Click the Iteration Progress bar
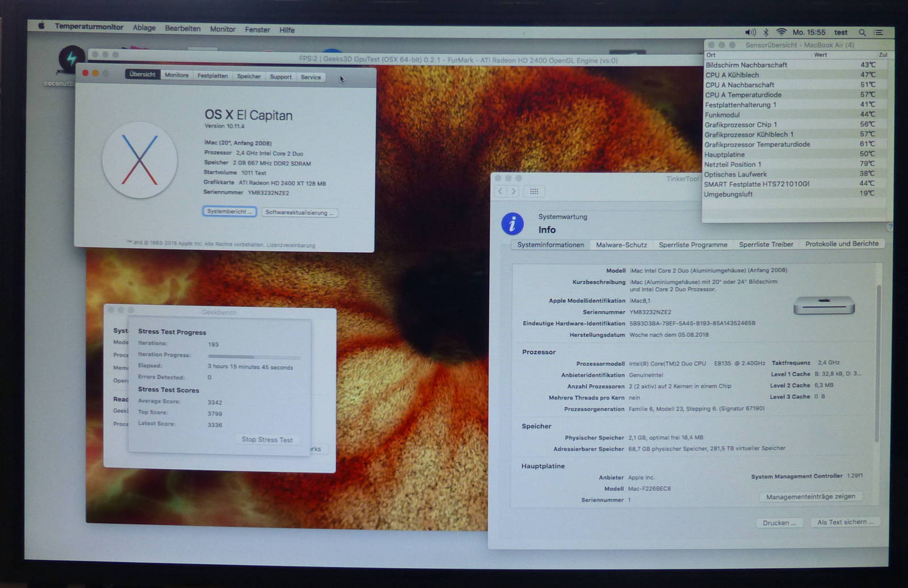908x588 pixels. tap(254, 357)
